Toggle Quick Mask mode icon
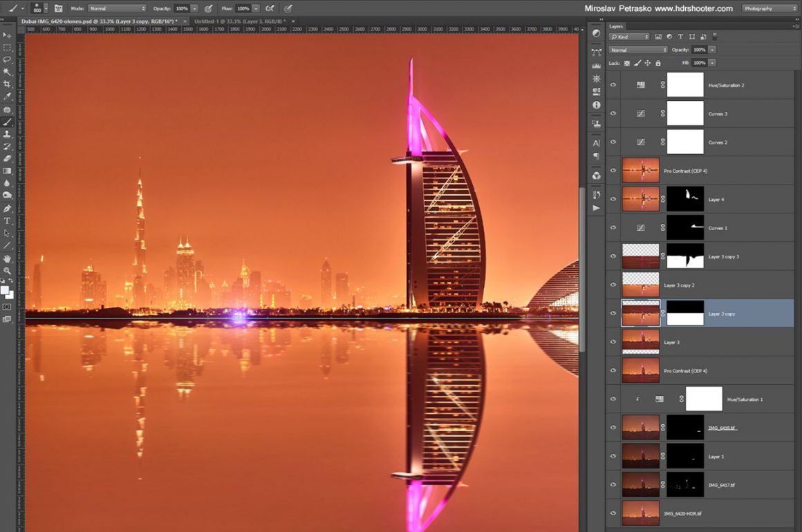Screen dimensions: 802x532 pos(7,307)
